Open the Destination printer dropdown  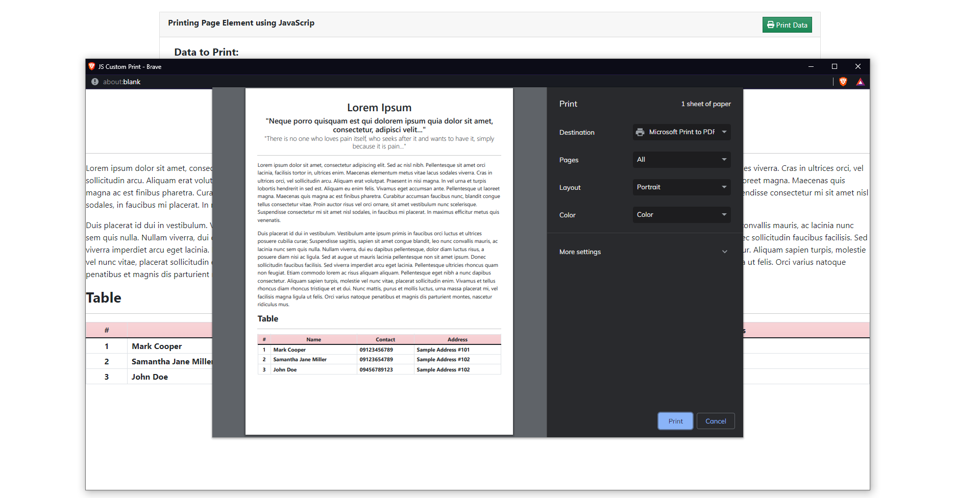[x=681, y=132]
